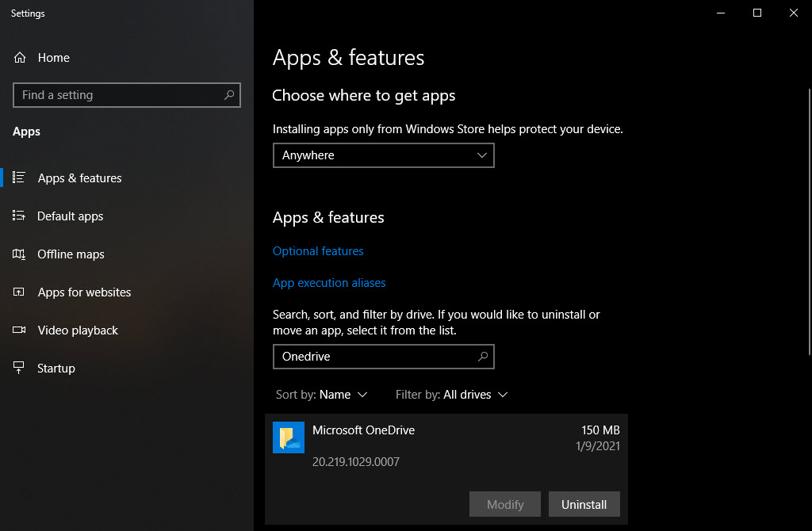Open Apps for websites page
This screenshot has width=812, height=531.
coord(84,292)
